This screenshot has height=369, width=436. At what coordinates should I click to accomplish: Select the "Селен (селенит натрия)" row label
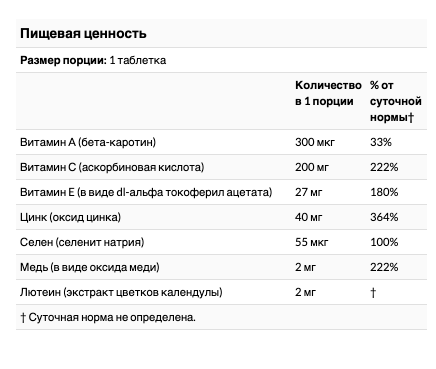82,242
